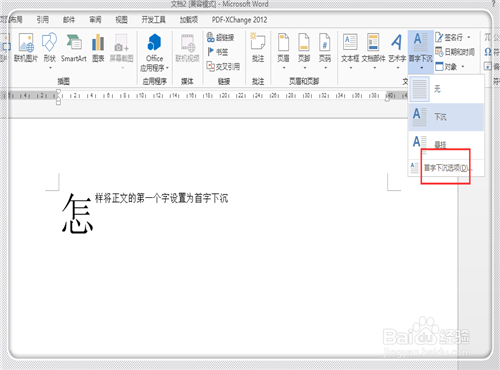Choose In margin (悬挂) drop cap option
500x370 pixels.
(446, 144)
